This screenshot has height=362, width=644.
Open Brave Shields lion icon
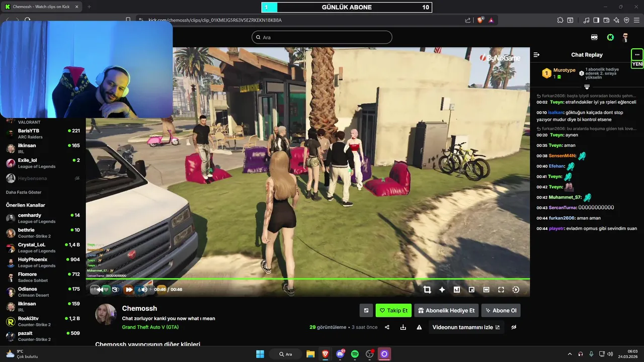pyautogui.click(x=480, y=20)
